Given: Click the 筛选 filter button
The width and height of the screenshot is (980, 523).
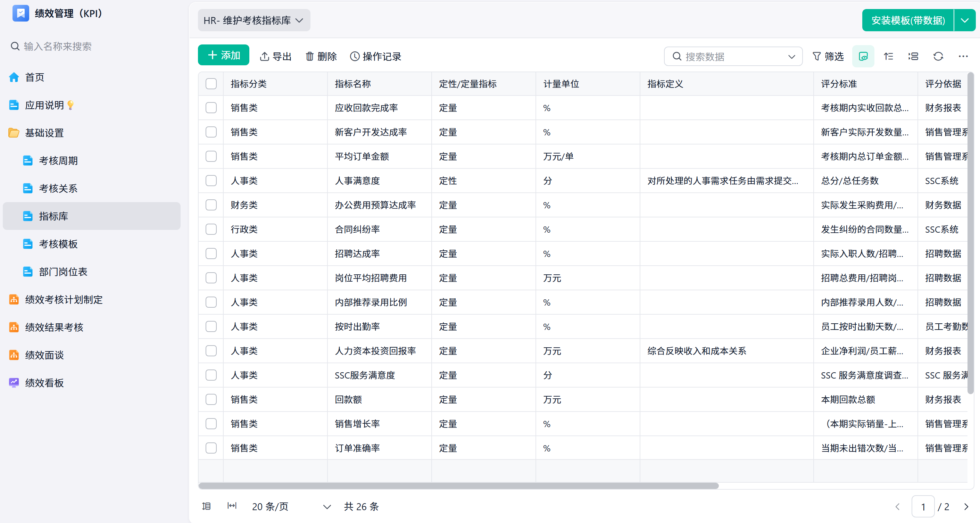Looking at the screenshot, I should pos(828,56).
